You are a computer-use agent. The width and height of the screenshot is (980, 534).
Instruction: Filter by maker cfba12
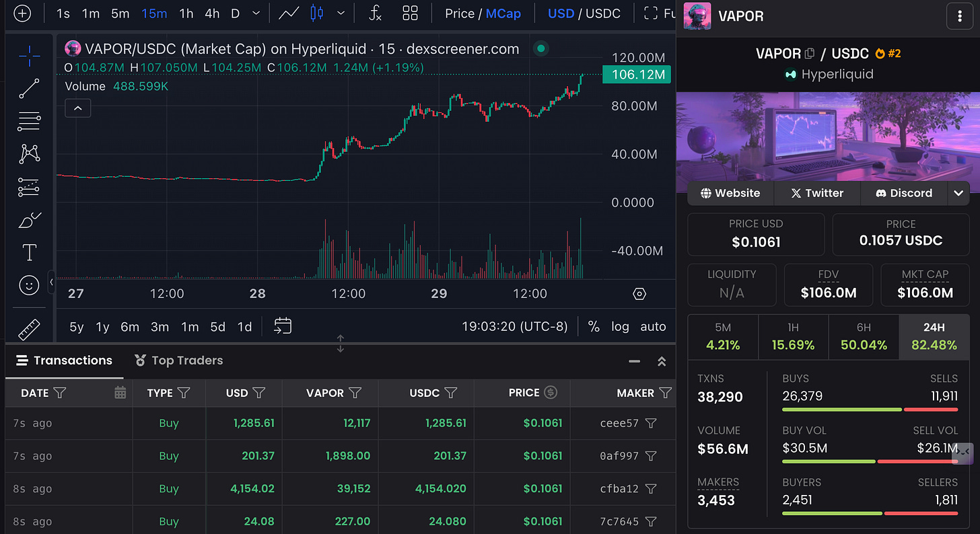[x=651, y=489]
